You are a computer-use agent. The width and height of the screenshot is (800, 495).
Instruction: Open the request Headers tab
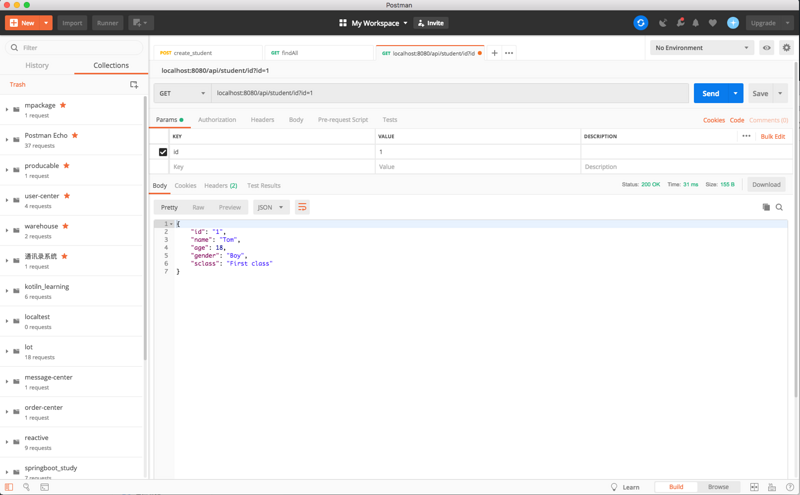coord(262,120)
